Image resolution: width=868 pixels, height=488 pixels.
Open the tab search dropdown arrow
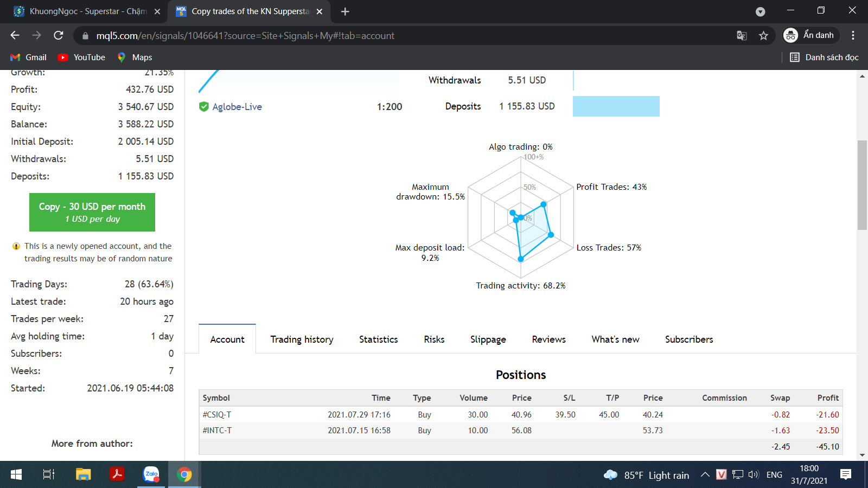(x=761, y=11)
